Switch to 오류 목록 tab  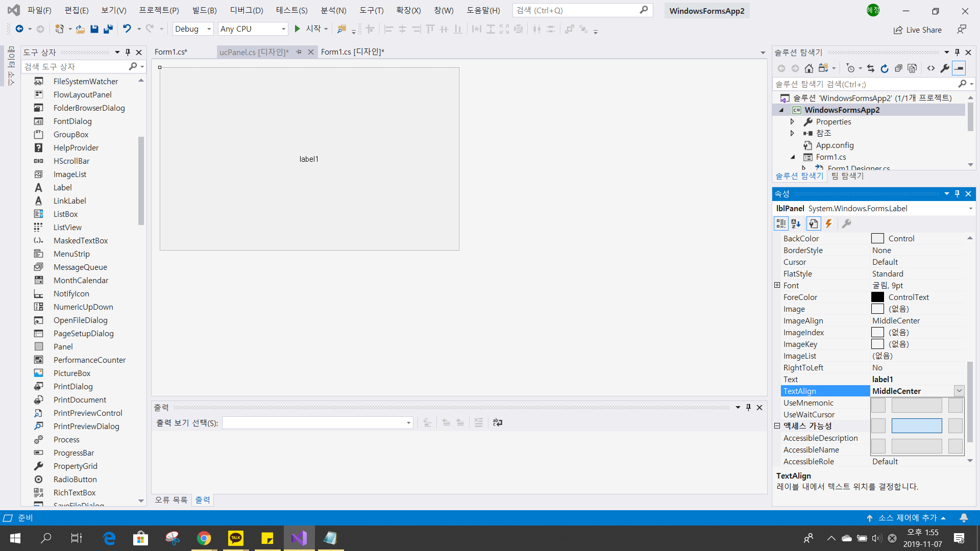coord(171,500)
